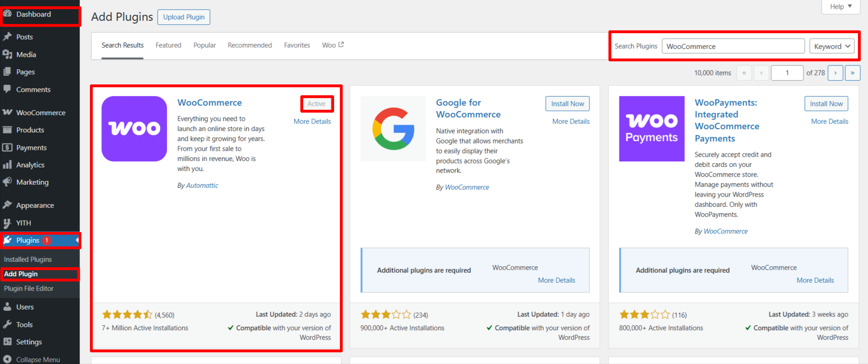Click the '10,000 items' count text
This screenshot has height=364, width=868.
pyautogui.click(x=713, y=73)
